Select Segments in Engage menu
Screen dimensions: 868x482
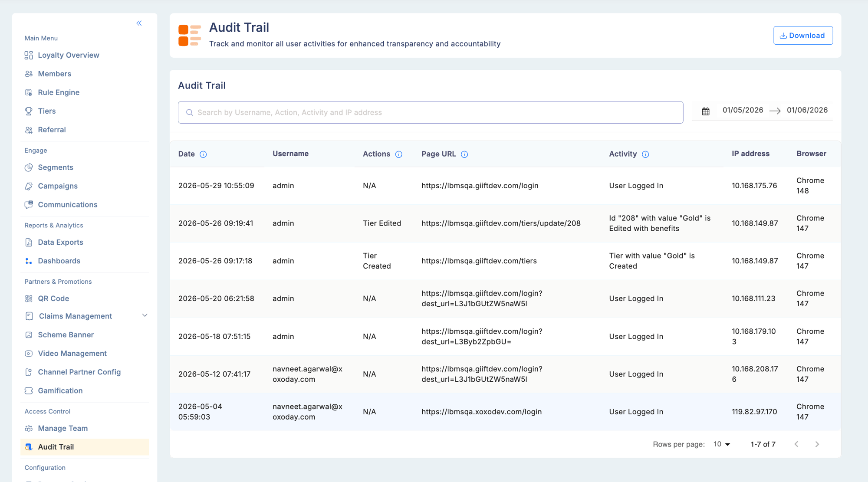click(x=56, y=167)
